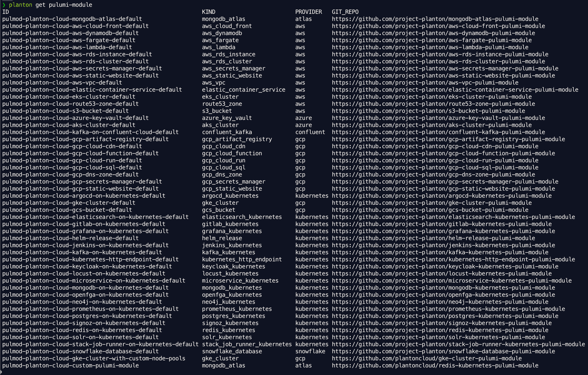This screenshot has height=375, width=588.
Task: Open the gcp-artifact-registry-pulumi-module GitHub link
Action: (448, 139)
